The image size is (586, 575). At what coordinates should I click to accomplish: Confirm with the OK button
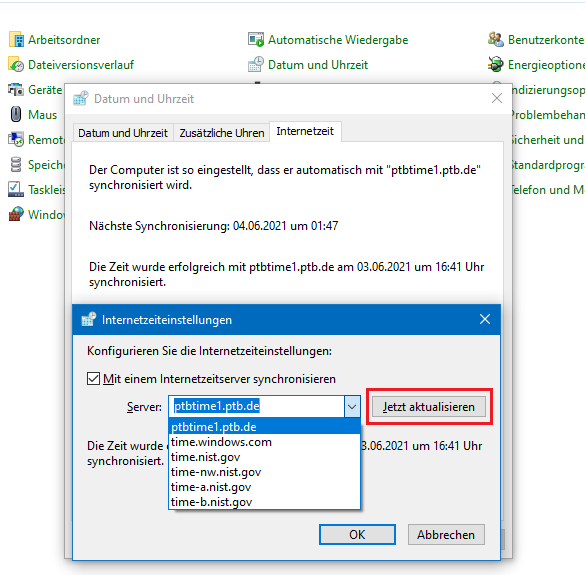(x=357, y=534)
